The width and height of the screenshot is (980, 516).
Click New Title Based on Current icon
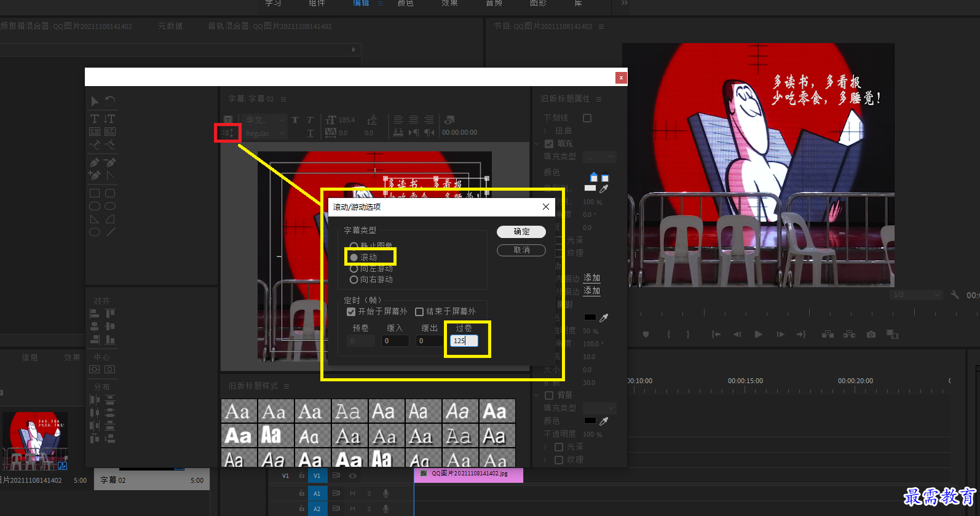tap(228, 119)
